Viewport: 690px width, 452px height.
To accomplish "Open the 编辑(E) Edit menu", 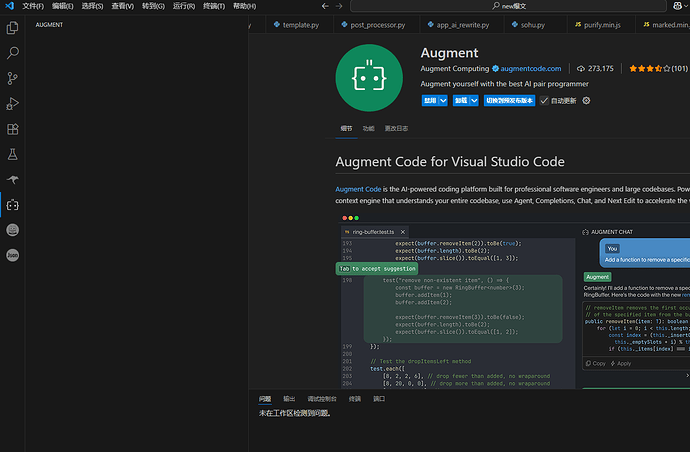I will coord(62,6).
